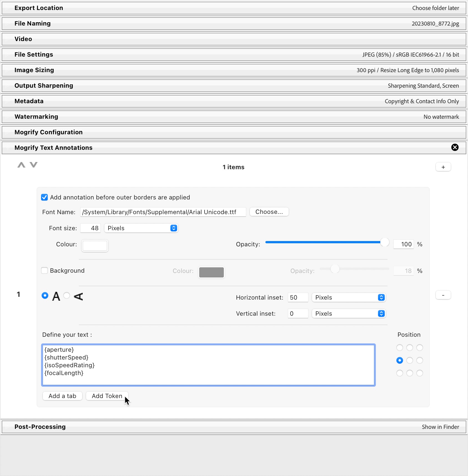This screenshot has height=476, width=468.
Task: Add a new annotation with plus button
Action: [443, 167]
